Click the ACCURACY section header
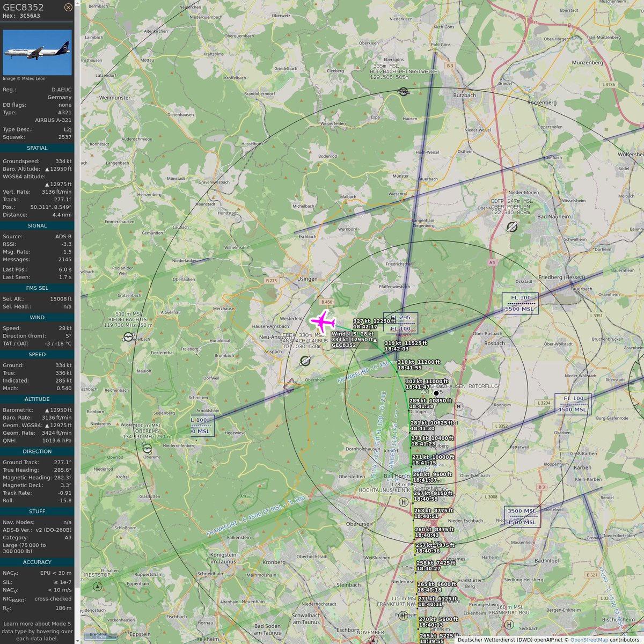Viewport: 644px width, 644px height. 37,562
